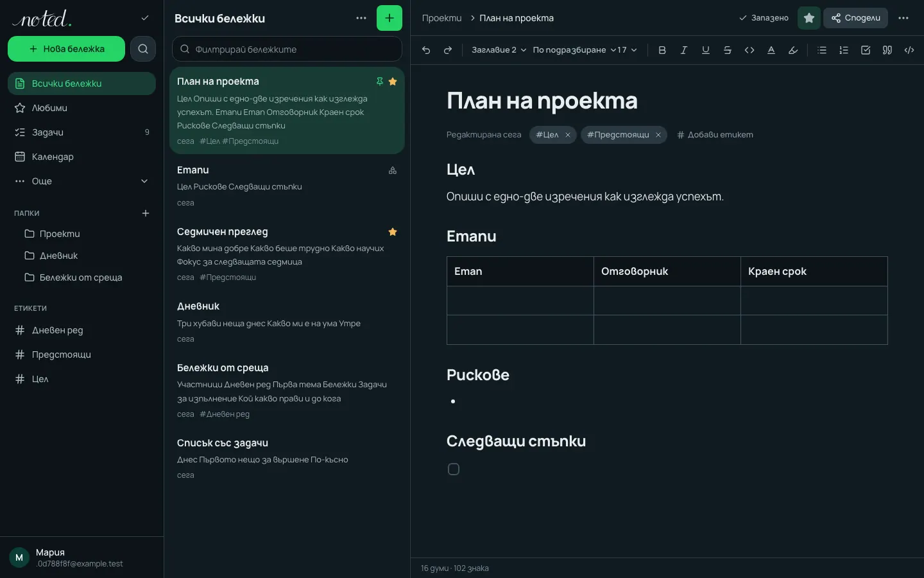Toggle underline formatting

click(x=706, y=50)
